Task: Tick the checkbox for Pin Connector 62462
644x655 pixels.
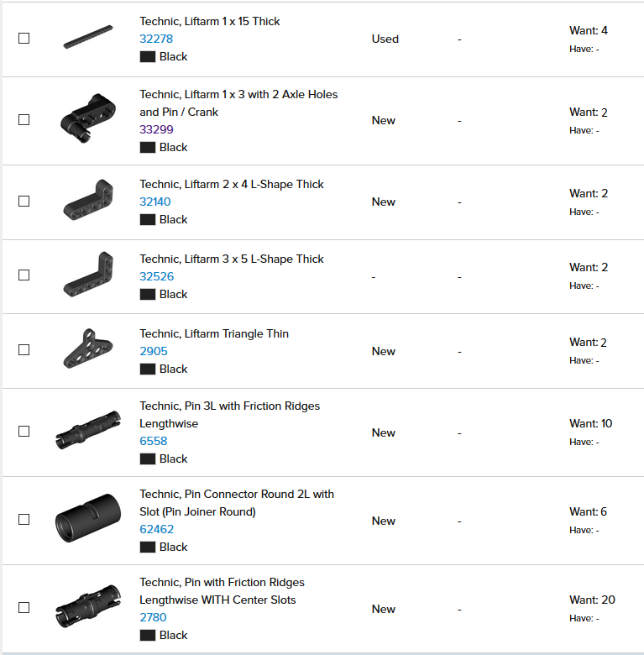Action: [x=24, y=519]
